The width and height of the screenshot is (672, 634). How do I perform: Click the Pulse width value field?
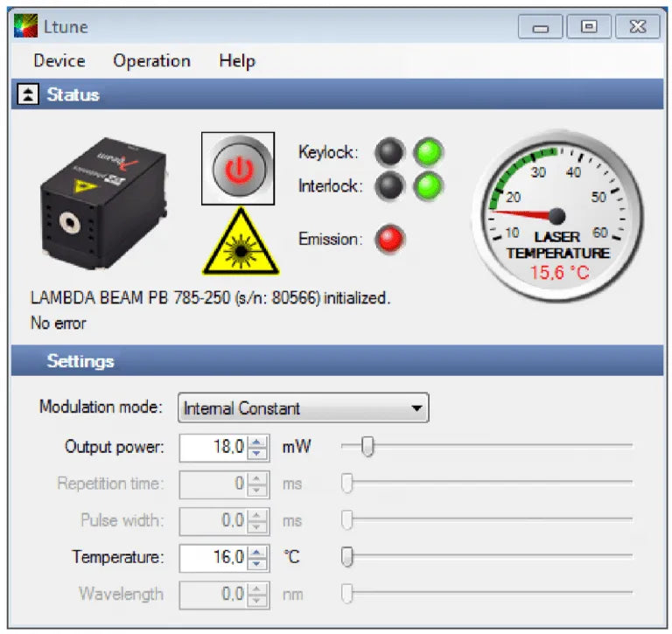(213, 521)
